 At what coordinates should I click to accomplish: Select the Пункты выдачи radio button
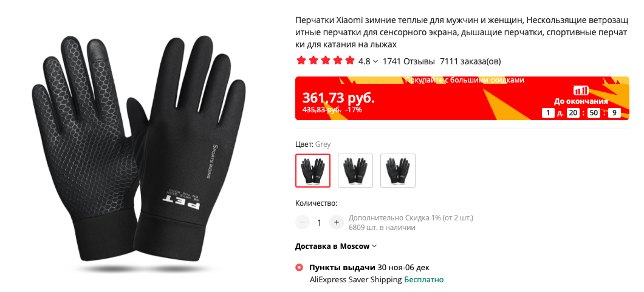(300, 268)
